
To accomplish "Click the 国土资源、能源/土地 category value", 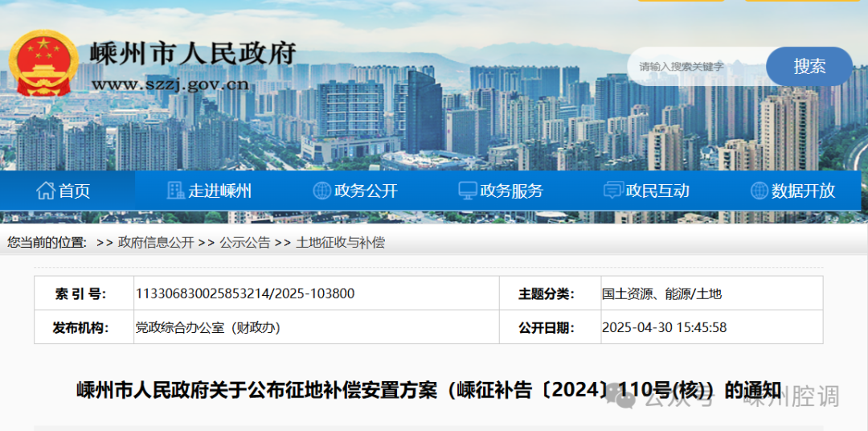I will [662, 293].
